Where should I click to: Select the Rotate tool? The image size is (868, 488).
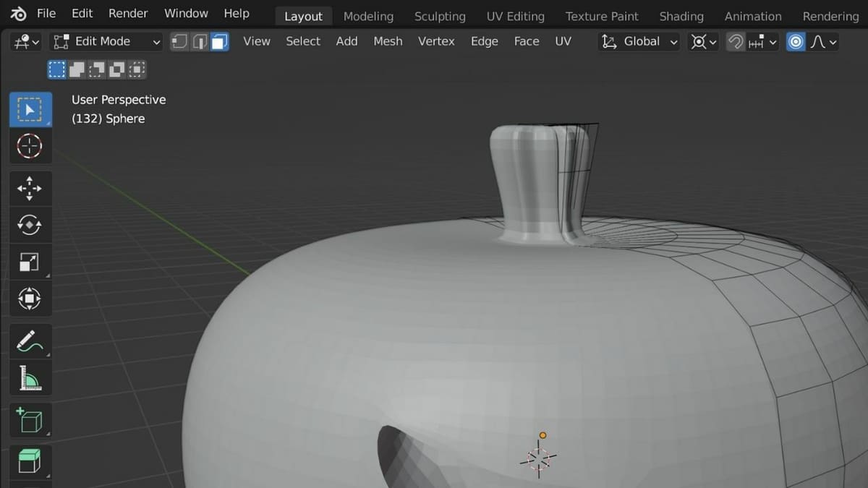tap(30, 225)
